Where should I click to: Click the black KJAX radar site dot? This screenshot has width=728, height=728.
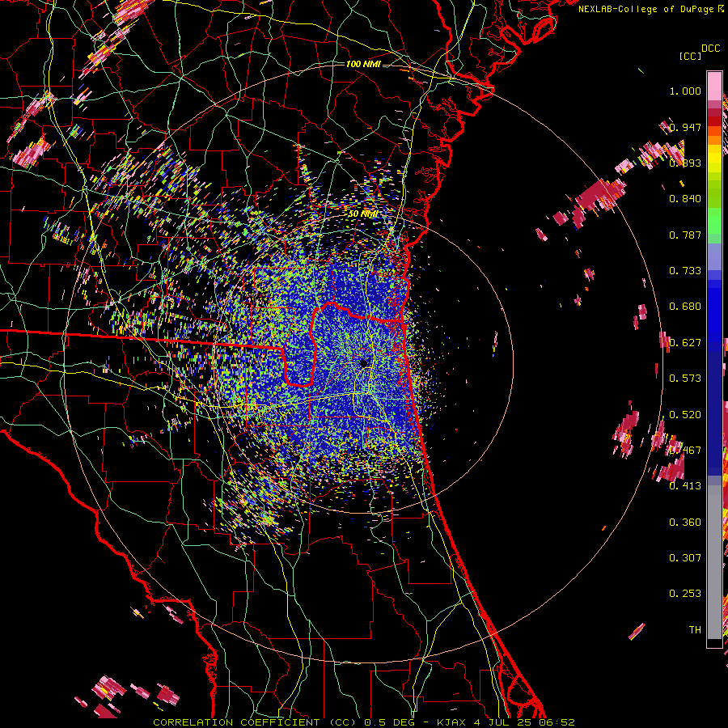click(364, 363)
